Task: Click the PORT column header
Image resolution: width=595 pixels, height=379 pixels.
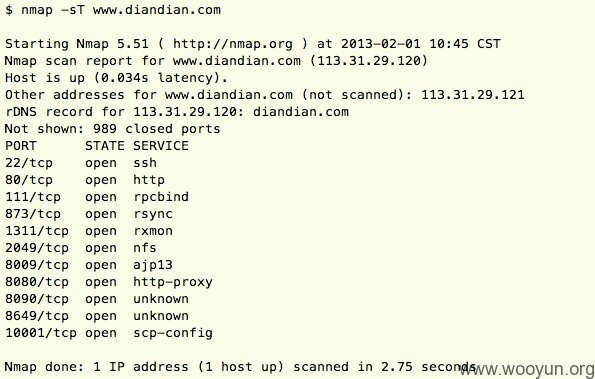Action: tap(21, 146)
